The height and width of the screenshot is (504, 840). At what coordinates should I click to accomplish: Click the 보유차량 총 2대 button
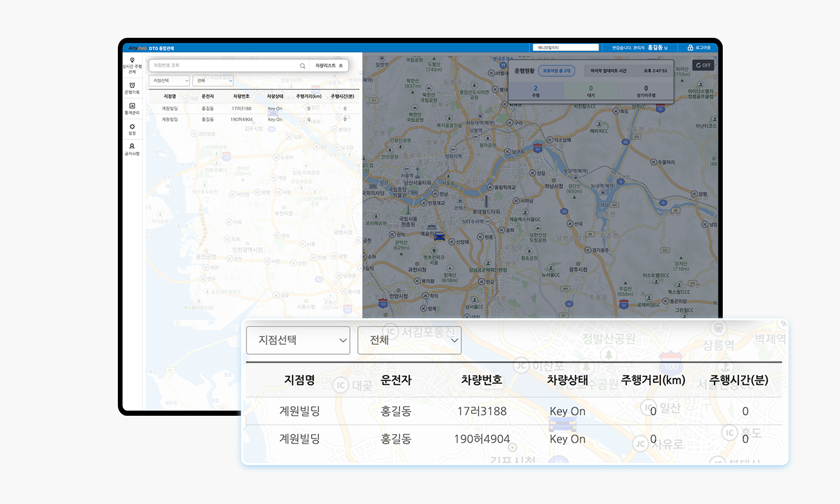(x=556, y=71)
